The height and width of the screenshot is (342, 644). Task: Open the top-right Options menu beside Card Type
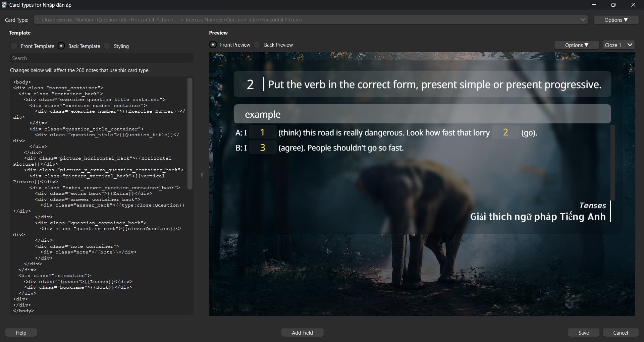pos(616,20)
